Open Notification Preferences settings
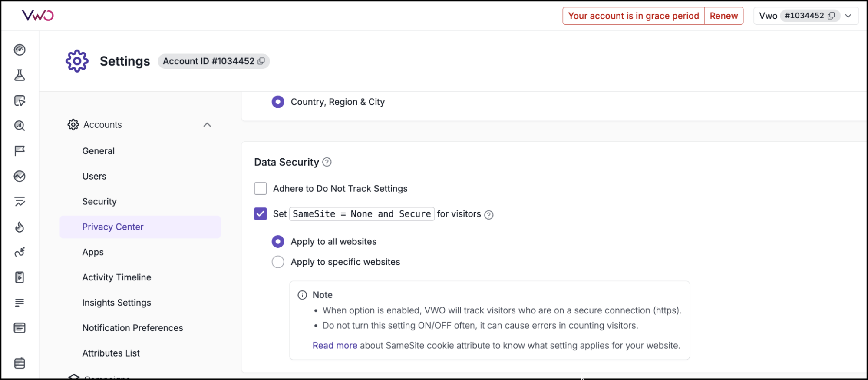 tap(132, 327)
